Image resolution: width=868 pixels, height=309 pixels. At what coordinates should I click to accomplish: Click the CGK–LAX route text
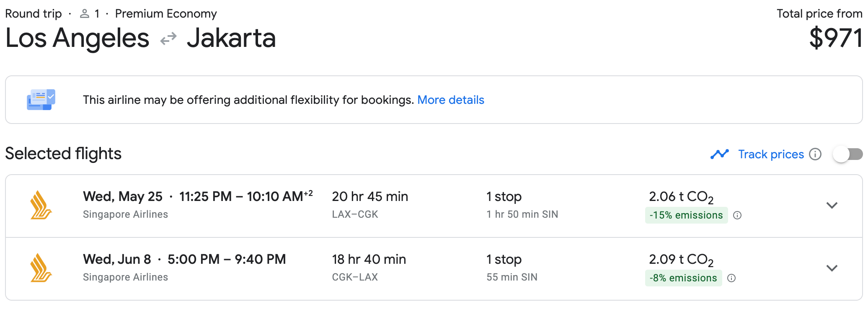[x=355, y=277]
